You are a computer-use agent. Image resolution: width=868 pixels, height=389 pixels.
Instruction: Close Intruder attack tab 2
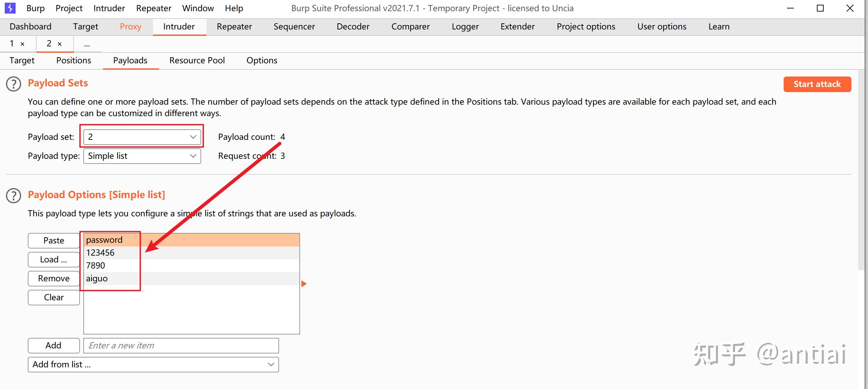click(60, 44)
